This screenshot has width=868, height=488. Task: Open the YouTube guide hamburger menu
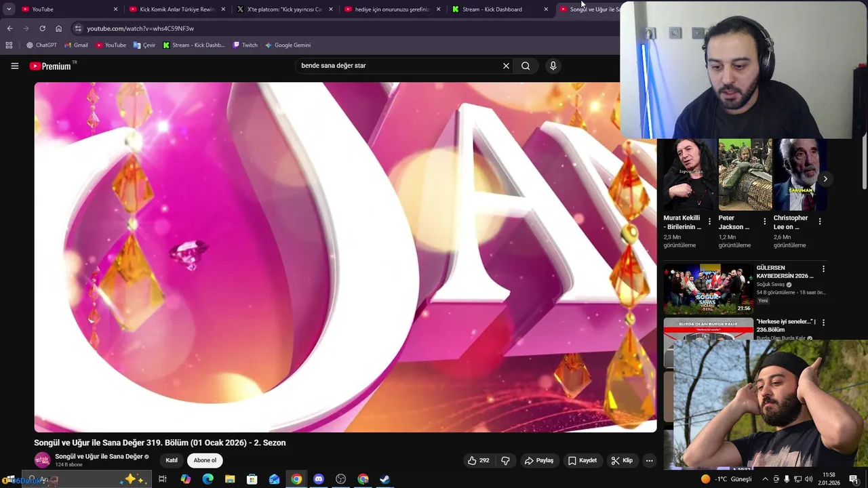14,66
